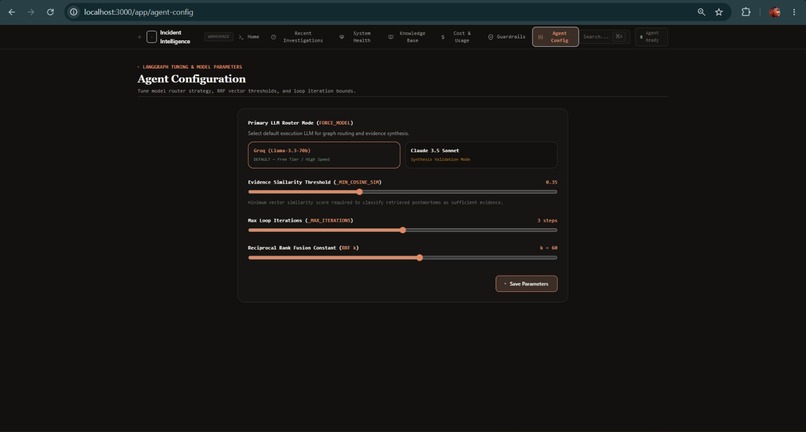Viewport: 806px width, 432px height.
Task: Open Recent Investigations nav item
Action: coord(298,37)
